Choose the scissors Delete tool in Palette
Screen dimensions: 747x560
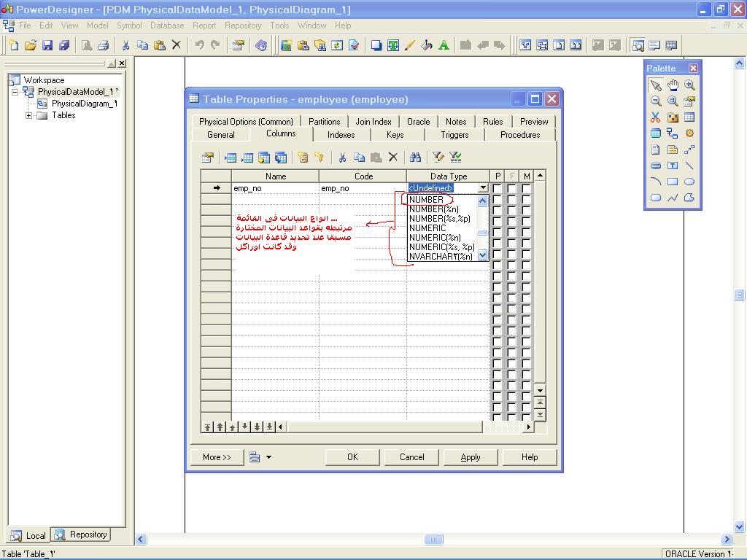[x=656, y=117]
